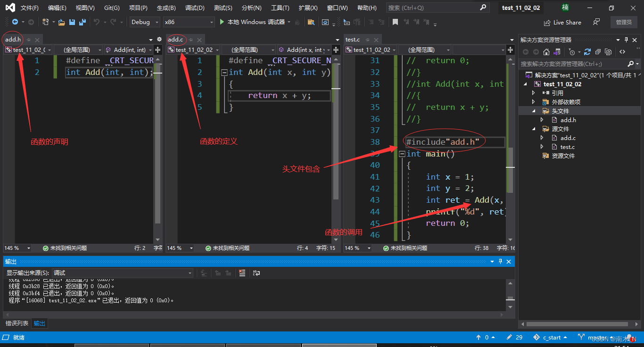The height and width of the screenshot is (347, 644).
Task: Select test.c in Solution Explorer tree
Action: (x=567, y=147)
